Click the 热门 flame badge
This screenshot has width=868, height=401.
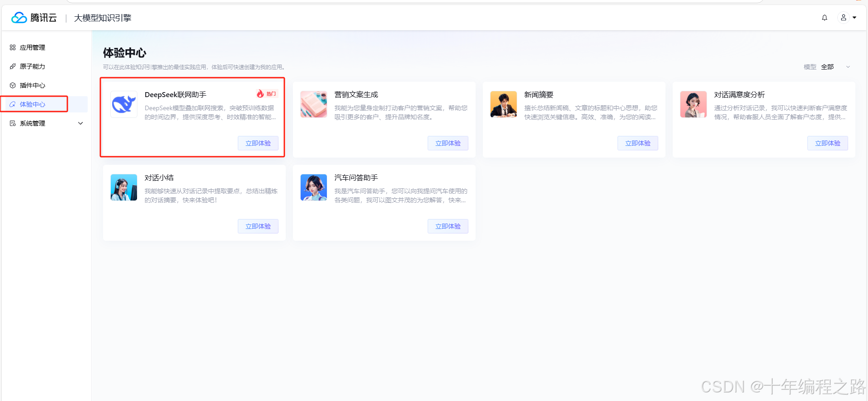[x=266, y=94]
